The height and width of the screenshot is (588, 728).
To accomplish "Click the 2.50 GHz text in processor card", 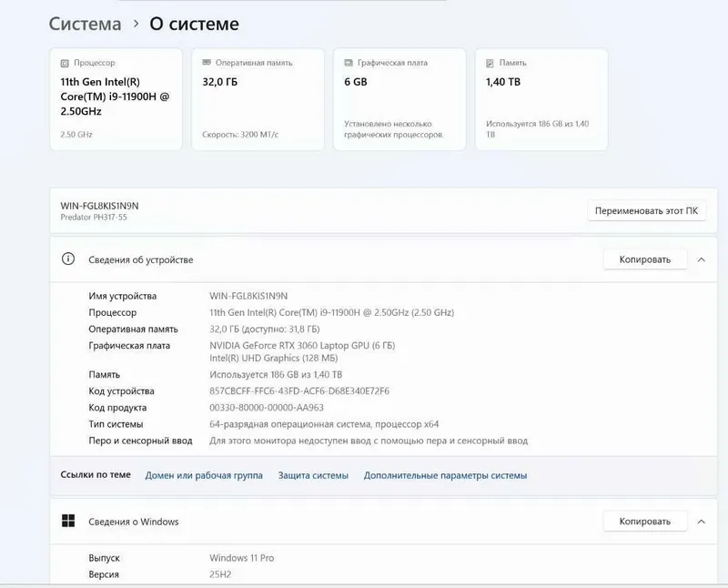I will coord(76,135).
